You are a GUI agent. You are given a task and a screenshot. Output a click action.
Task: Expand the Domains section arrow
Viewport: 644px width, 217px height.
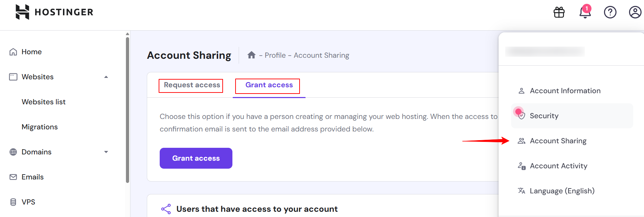pos(106,152)
